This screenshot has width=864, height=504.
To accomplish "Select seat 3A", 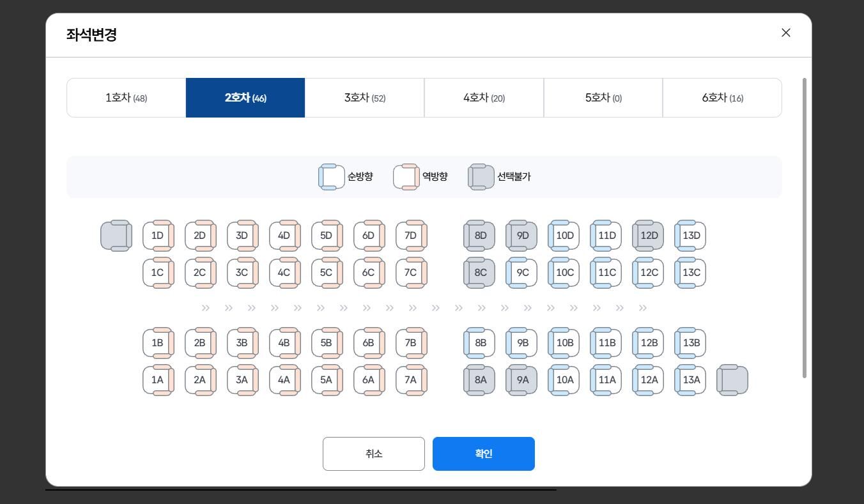I will (242, 380).
